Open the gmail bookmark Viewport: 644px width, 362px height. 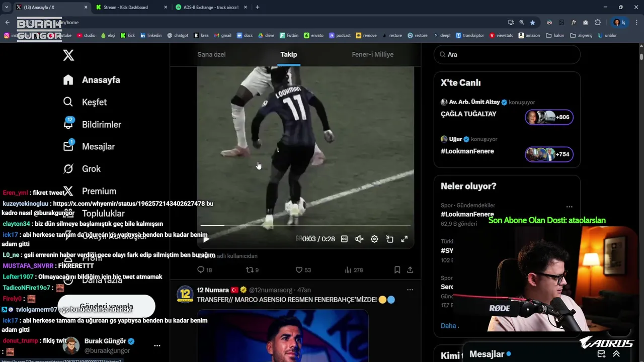pyautogui.click(x=222, y=36)
